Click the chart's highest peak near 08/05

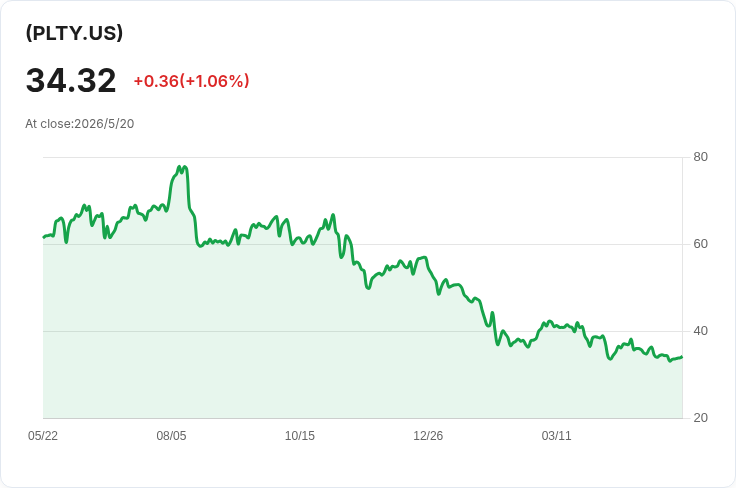click(179, 167)
